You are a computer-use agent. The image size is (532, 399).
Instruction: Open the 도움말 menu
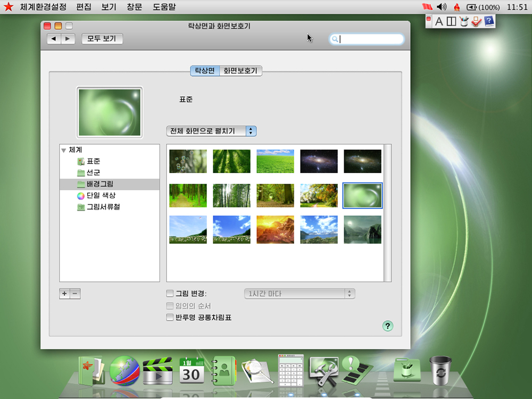pos(164,7)
